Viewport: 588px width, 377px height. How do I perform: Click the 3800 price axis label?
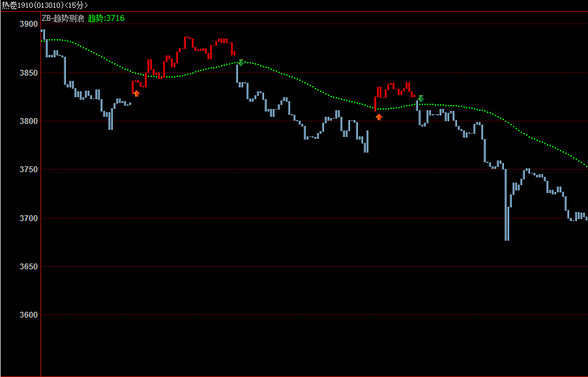coord(29,121)
